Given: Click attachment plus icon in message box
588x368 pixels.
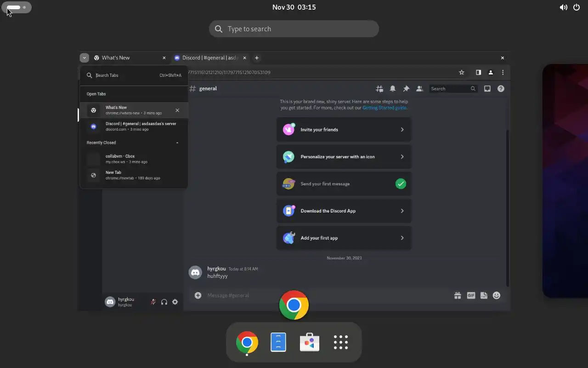Looking at the screenshot, I should point(198,296).
